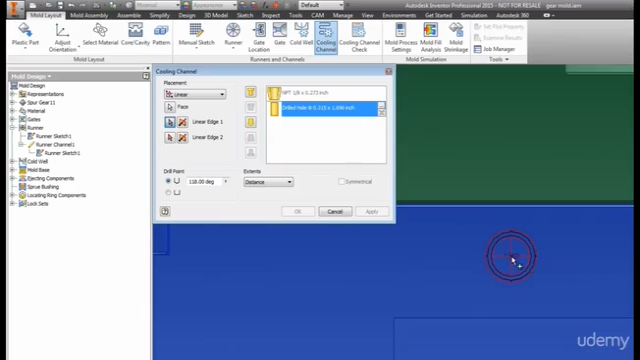Open Mold Process Settings
Viewport: 640px width, 360px height.
401,37
